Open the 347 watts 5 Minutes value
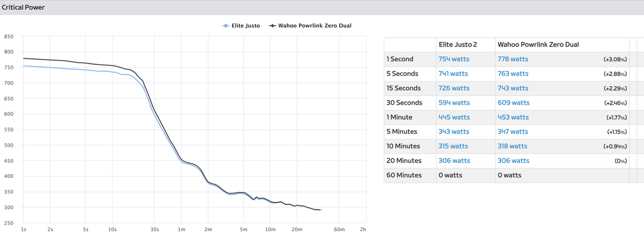The width and height of the screenshot is (644, 243). pyautogui.click(x=513, y=131)
